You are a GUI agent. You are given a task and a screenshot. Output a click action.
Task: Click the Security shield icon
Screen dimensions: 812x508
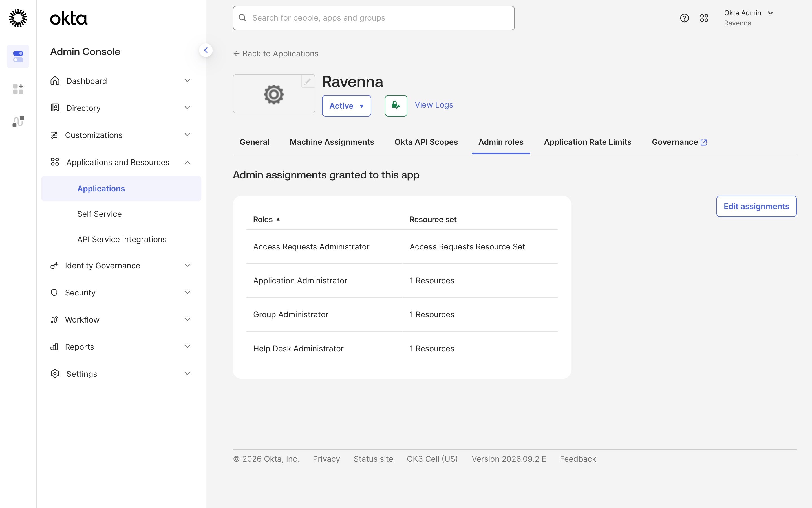pos(54,293)
